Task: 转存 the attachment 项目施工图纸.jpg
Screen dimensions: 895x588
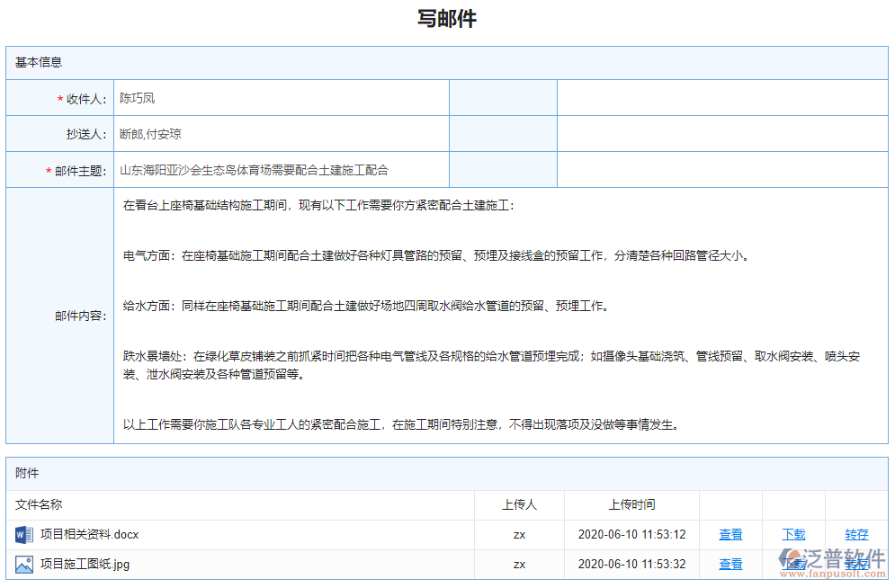Action: pos(855,565)
